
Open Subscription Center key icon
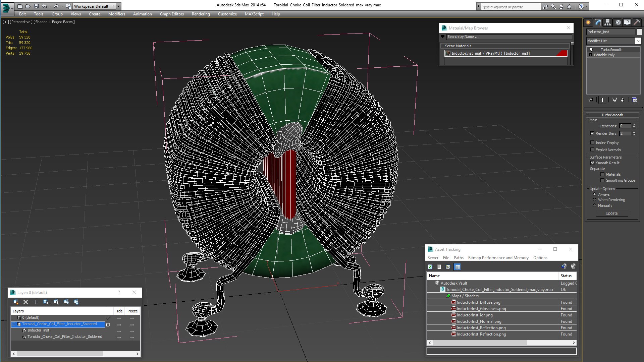click(553, 6)
